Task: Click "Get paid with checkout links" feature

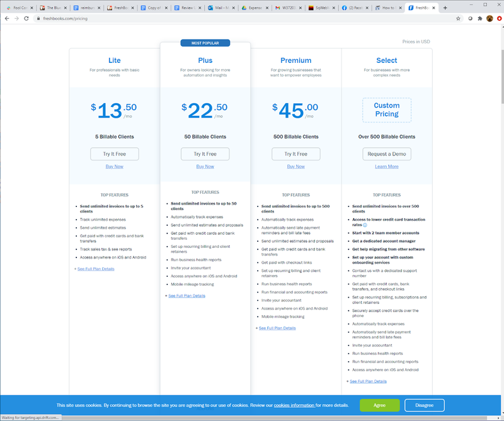Action: pos(287,262)
